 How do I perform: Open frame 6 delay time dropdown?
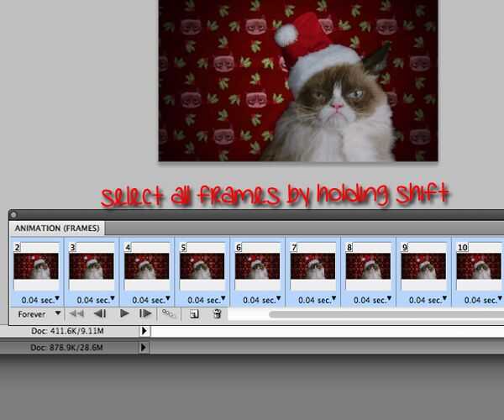click(261, 300)
